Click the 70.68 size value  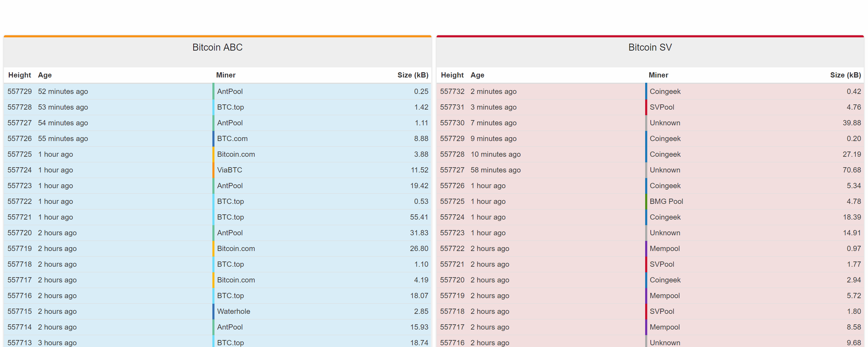pyautogui.click(x=852, y=170)
